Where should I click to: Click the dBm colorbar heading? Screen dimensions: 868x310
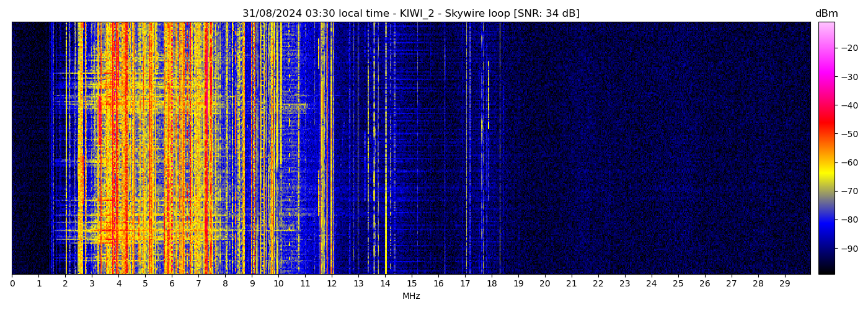click(826, 14)
